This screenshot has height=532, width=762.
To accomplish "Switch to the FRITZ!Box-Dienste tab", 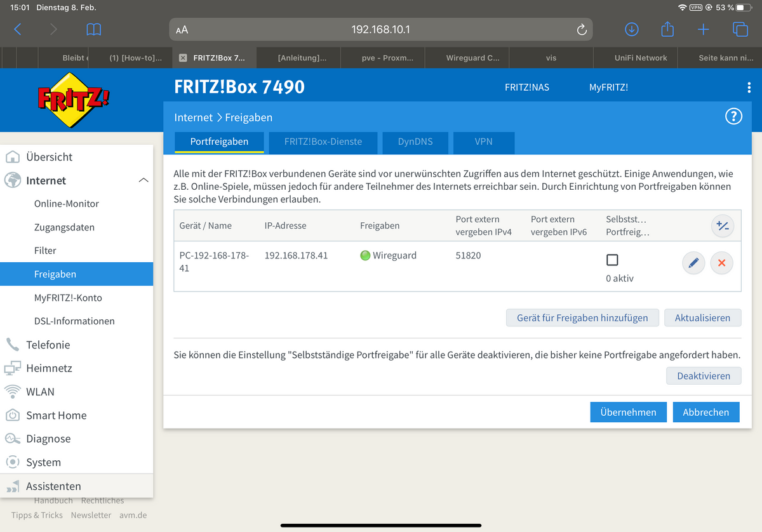I will [323, 142].
